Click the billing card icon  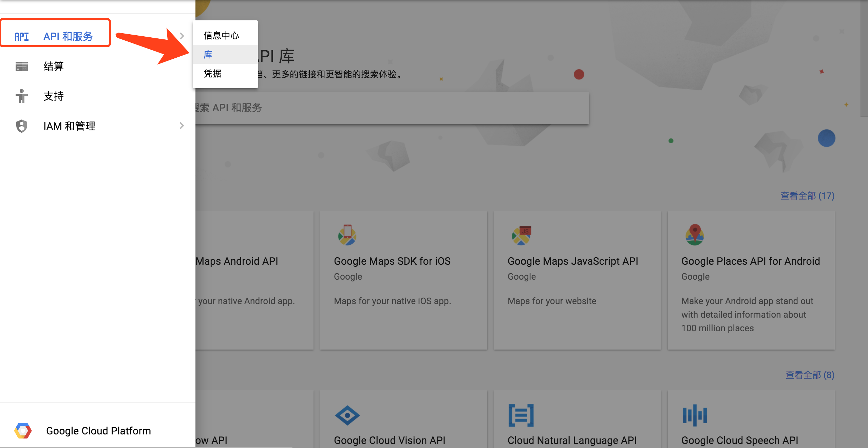(x=21, y=66)
